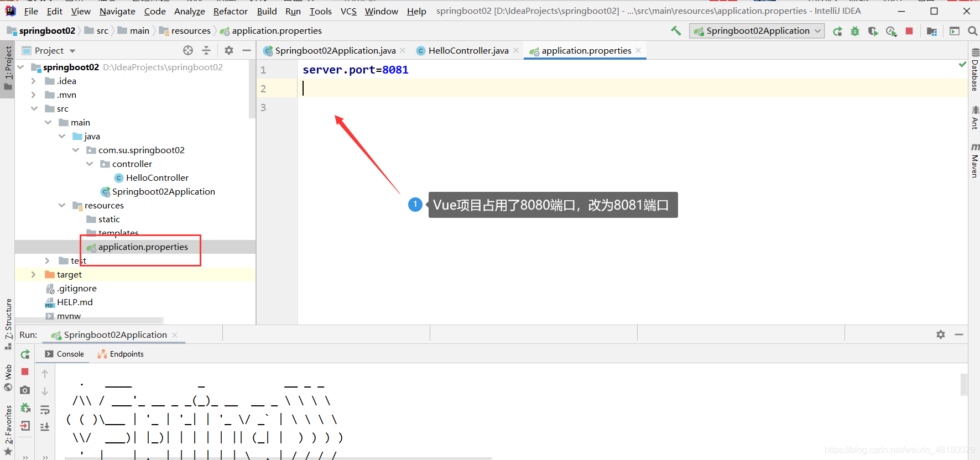
Task: Click the down arrow in console toolbar
Action: click(x=45, y=391)
